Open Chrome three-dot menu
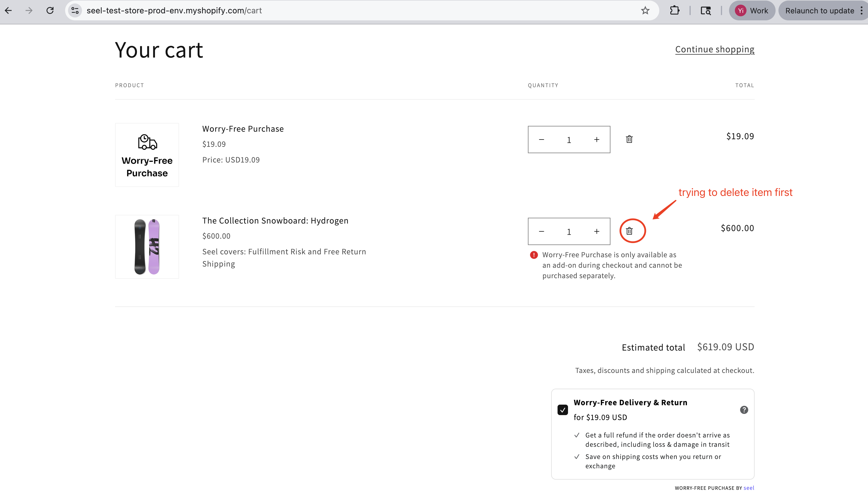 point(861,10)
